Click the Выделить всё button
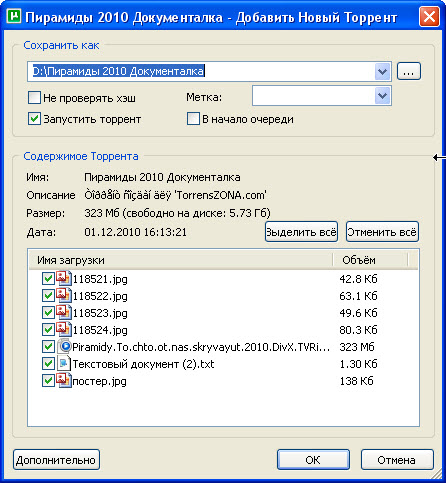 pos(301,232)
